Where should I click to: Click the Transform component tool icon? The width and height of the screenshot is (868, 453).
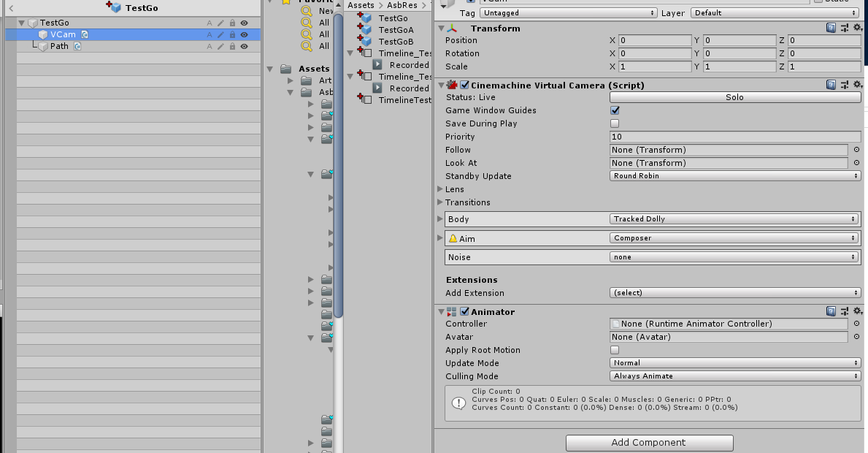(x=844, y=27)
